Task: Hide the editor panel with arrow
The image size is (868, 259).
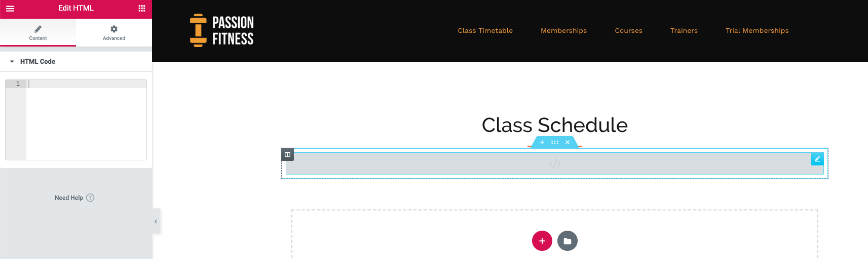Action: 156,221
